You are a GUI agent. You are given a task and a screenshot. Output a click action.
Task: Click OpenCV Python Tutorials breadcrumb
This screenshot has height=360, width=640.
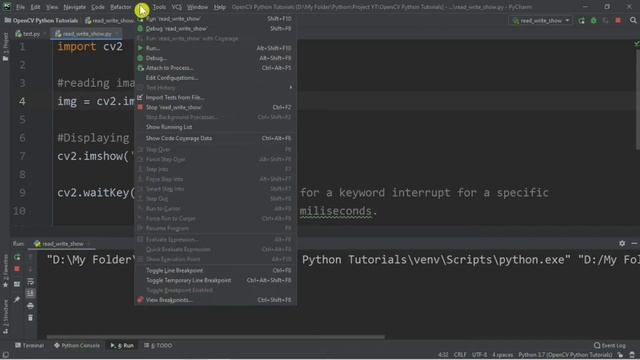[x=41, y=20]
